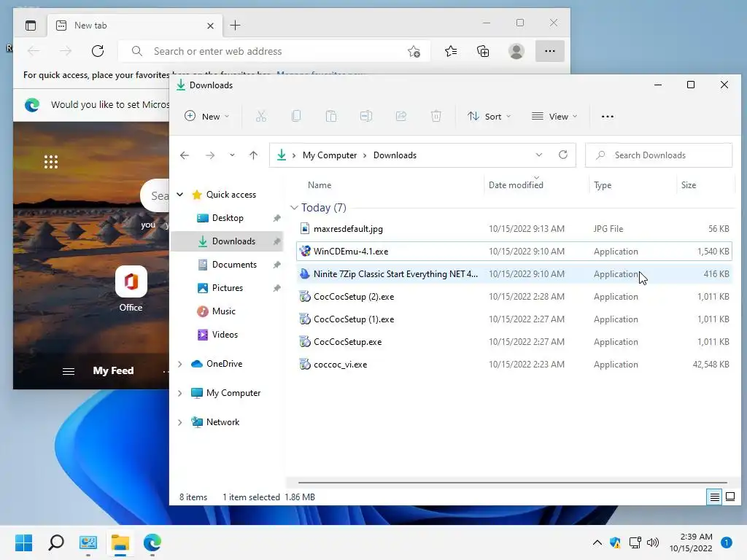747x560 pixels.
Task: Select CocCocSetup (2).exe file
Action: tap(514, 296)
